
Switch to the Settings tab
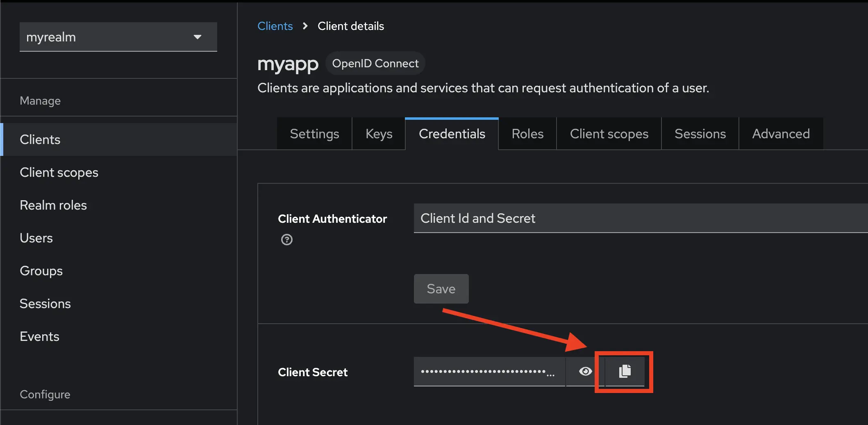[314, 134]
